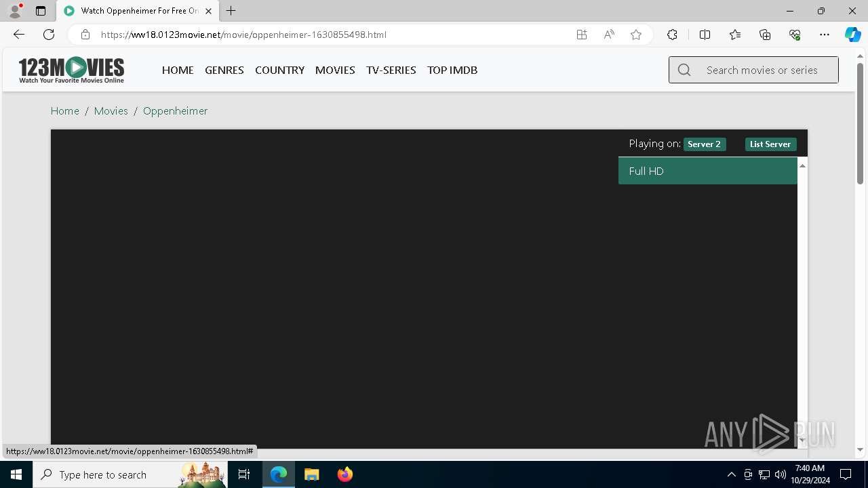Open the browser profile icon
The image size is (868, 488).
[15, 11]
